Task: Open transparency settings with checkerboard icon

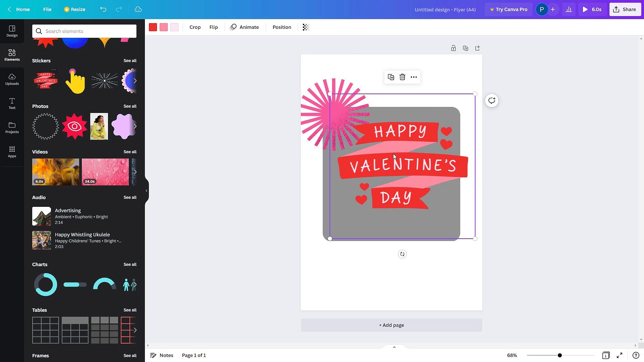Action: tap(305, 27)
